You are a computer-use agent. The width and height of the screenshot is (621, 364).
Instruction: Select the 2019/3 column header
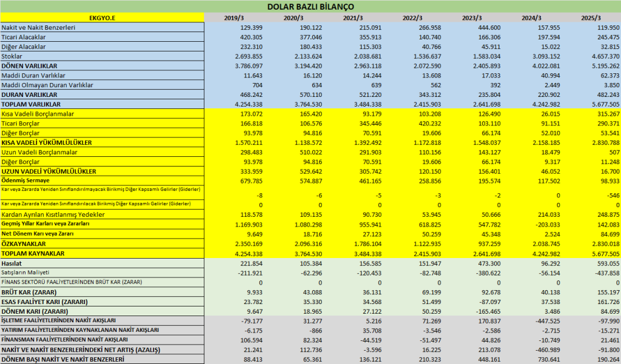234,18
